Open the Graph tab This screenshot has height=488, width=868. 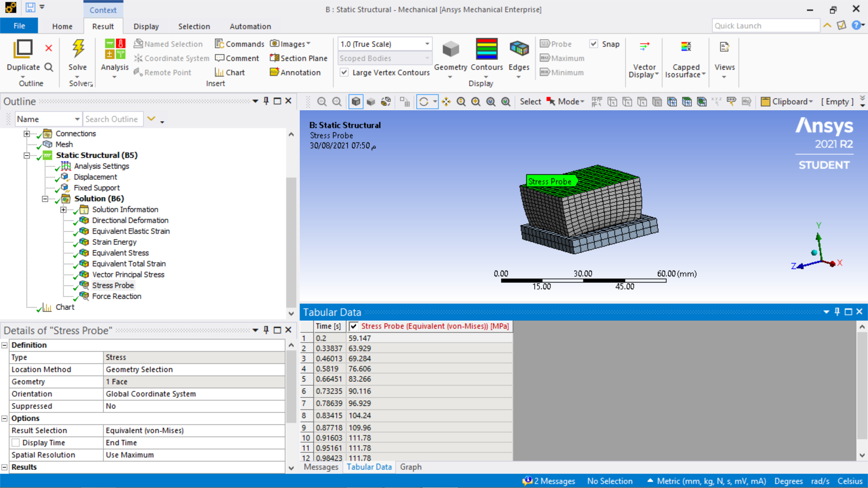click(x=410, y=467)
